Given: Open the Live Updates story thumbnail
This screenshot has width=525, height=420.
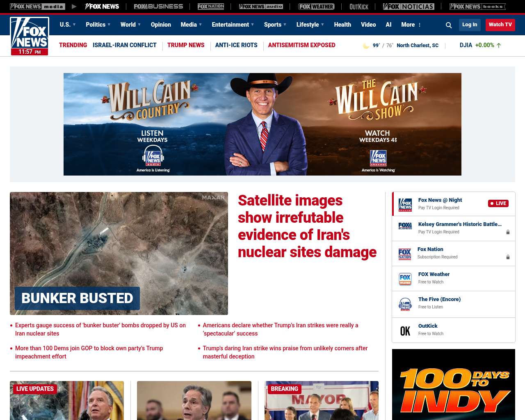Looking at the screenshot, I should (x=67, y=400).
